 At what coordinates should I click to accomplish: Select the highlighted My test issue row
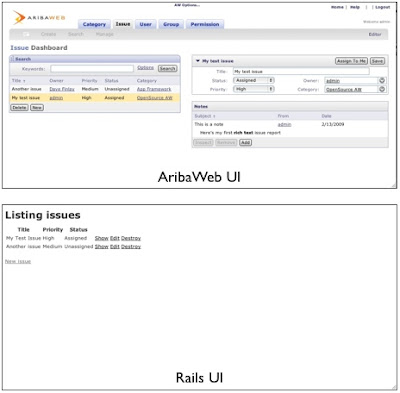point(95,98)
